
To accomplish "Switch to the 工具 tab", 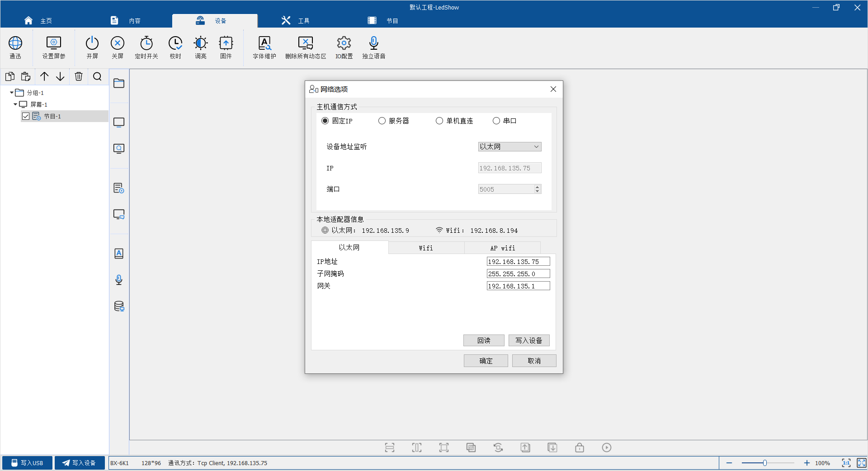I will [296, 21].
